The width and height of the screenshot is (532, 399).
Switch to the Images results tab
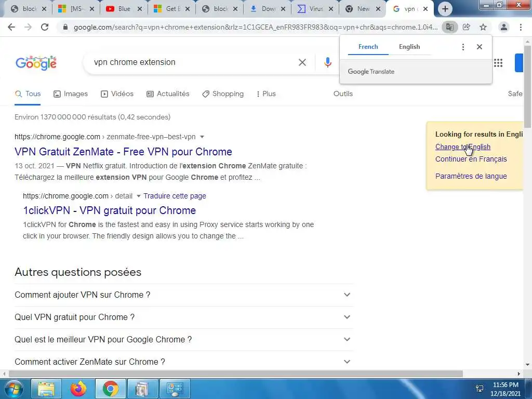(x=71, y=94)
